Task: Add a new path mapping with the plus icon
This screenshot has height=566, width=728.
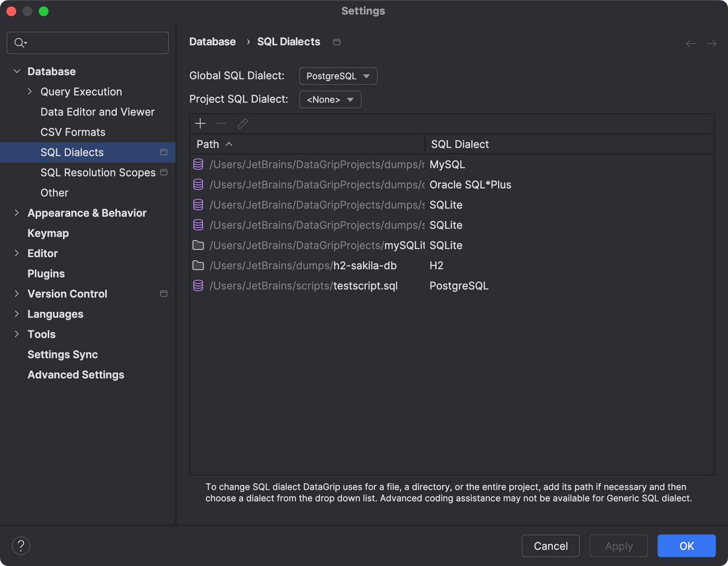Action: pos(200,123)
